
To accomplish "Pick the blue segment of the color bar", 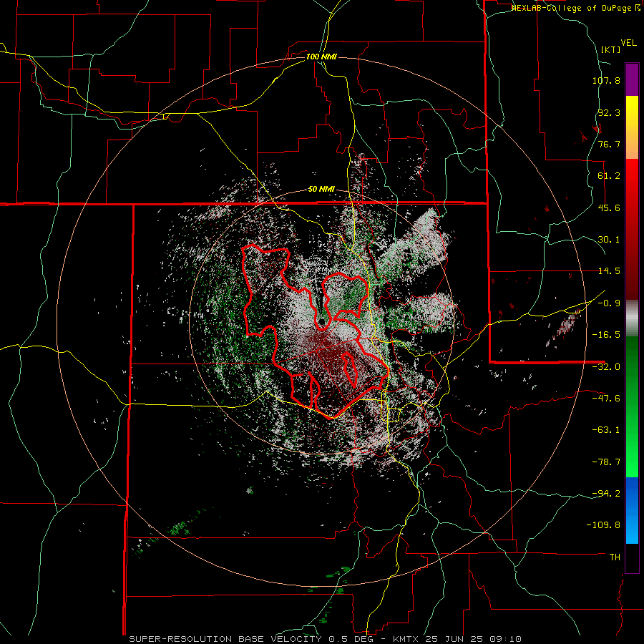I will click(632, 510).
